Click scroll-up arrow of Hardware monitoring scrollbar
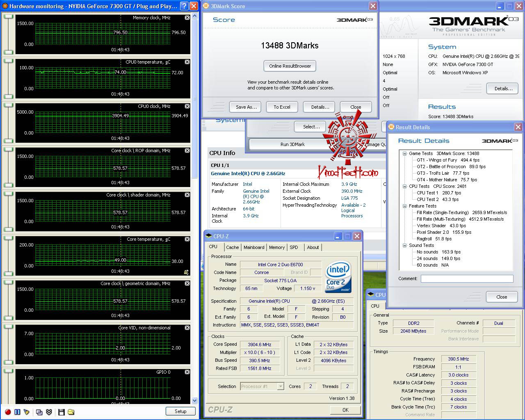 coord(195,16)
